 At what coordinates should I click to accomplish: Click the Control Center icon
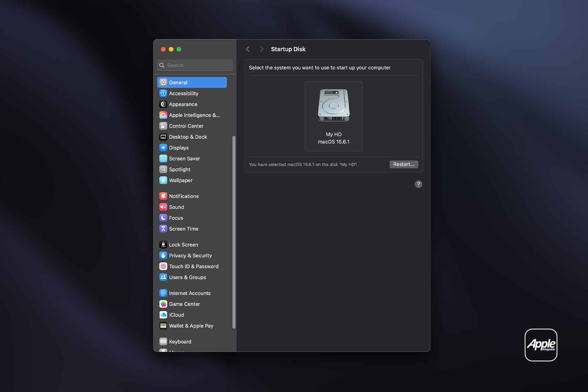(x=163, y=126)
